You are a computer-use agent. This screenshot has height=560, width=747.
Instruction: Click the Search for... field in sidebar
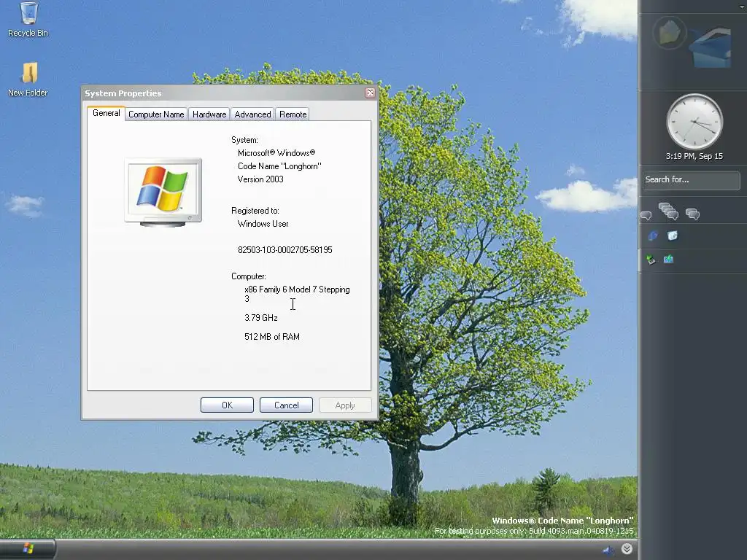[691, 180]
